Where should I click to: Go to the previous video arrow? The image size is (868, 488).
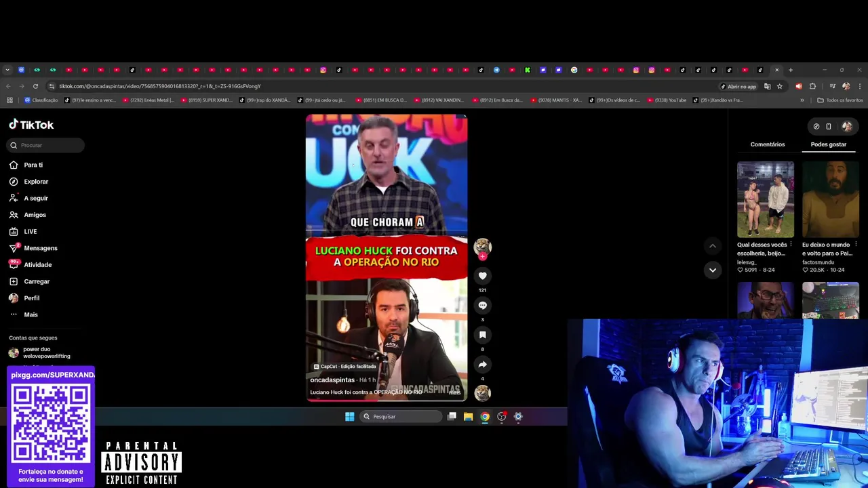pyautogui.click(x=712, y=246)
